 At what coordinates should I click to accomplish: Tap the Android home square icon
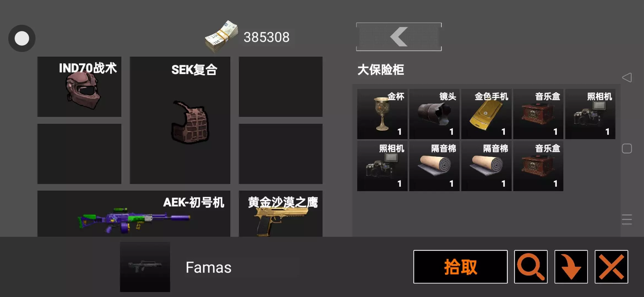627,148
